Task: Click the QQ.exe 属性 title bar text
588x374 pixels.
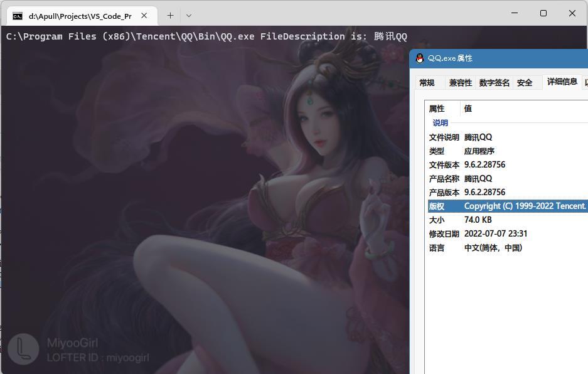Action: pyautogui.click(x=450, y=58)
